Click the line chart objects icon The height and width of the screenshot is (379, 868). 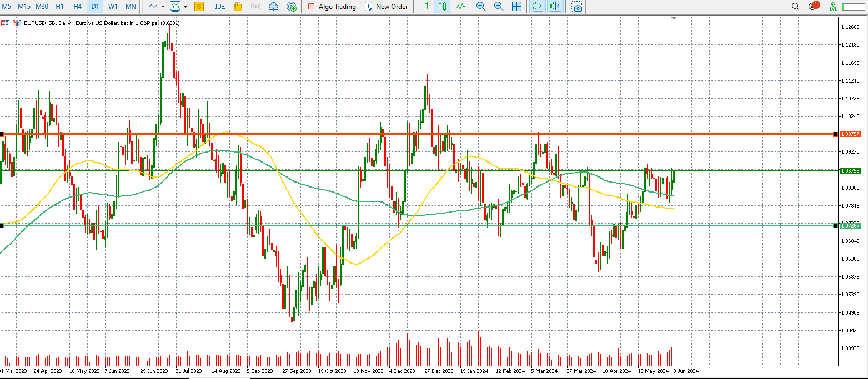(x=153, y=7)
